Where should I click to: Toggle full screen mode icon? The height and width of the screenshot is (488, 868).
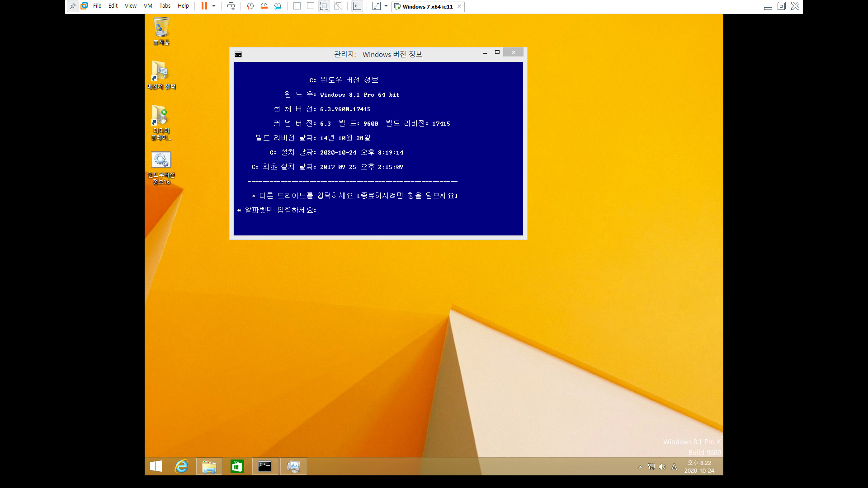(x=324, y=6)
